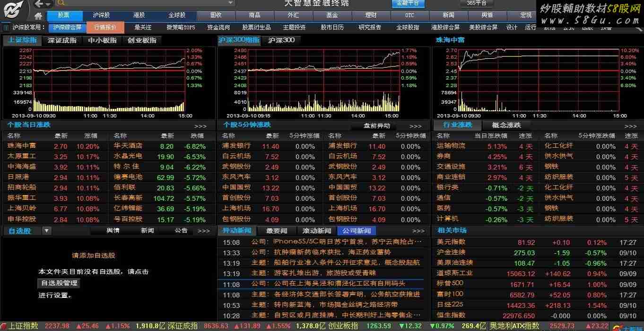
Task: Select the 沪深300期指 chart tab
Action: 239,40
